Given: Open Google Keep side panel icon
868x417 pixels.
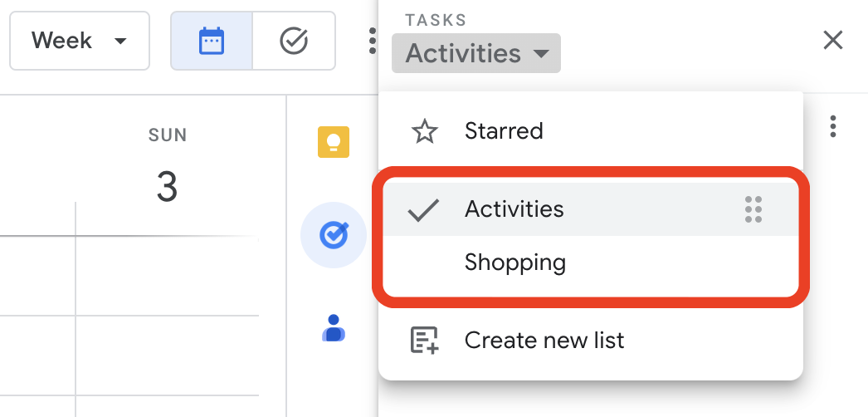Looking at the screenshot, I should (x=334, y=142).
